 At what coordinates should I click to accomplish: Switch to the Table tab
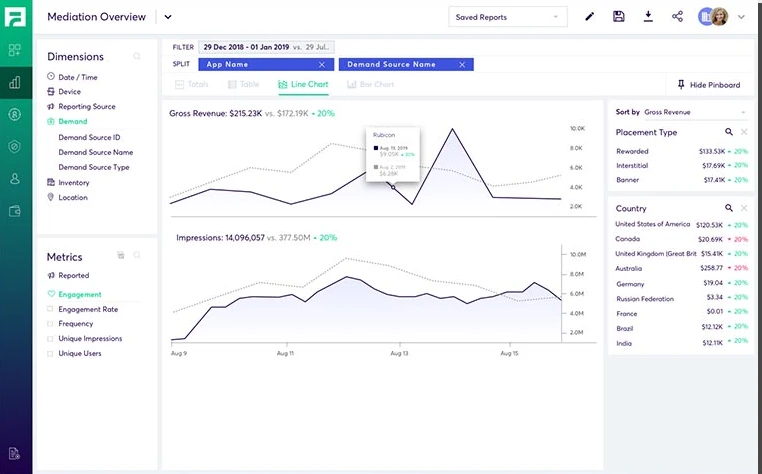pyautogui.click(x=243, y=84)
